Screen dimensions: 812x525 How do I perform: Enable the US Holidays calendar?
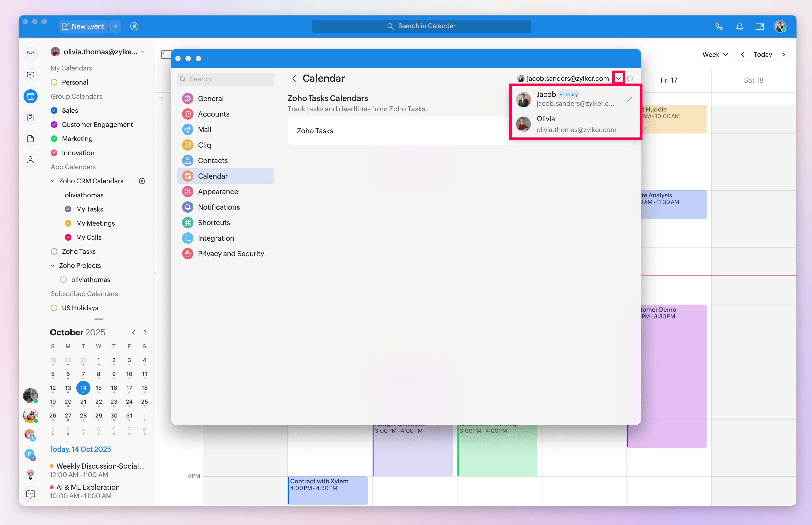click(54, 308)
